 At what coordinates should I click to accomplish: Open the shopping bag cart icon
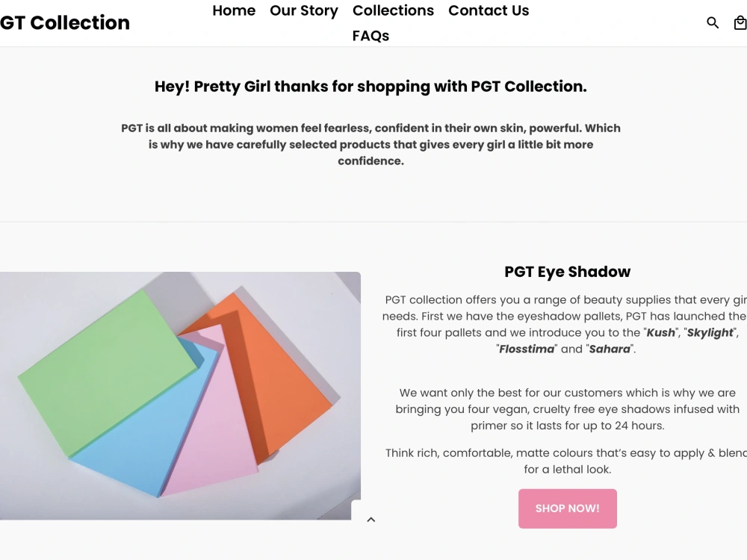(x=740, y=22)
